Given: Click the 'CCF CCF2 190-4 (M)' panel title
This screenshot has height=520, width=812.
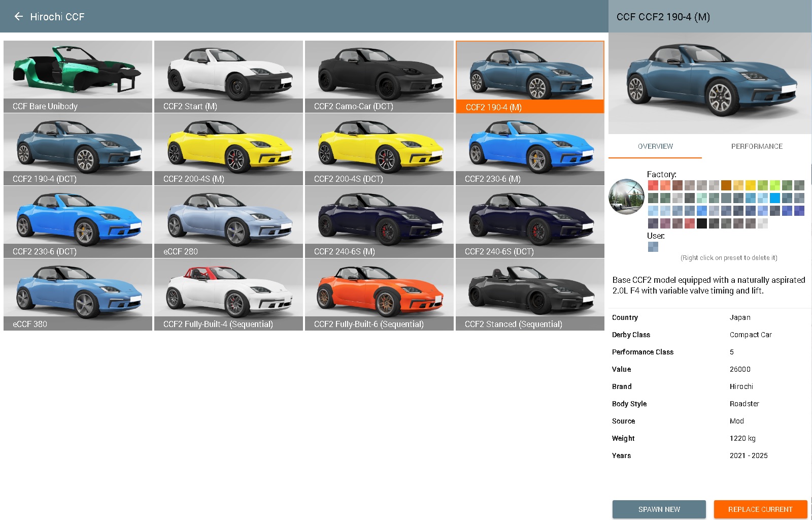Looking at the screenshot, I should tap(663, 17).
